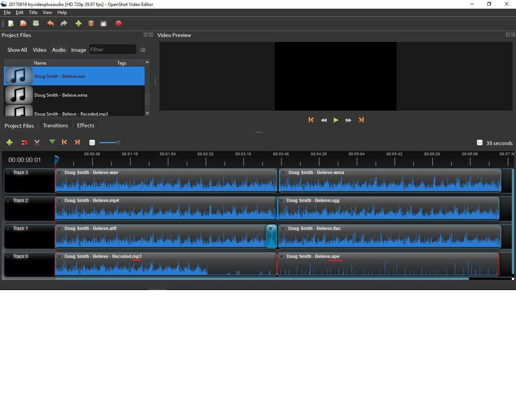This screenshot has height=420, width=516.
Task: Create a new project
Action: (11, 23)
